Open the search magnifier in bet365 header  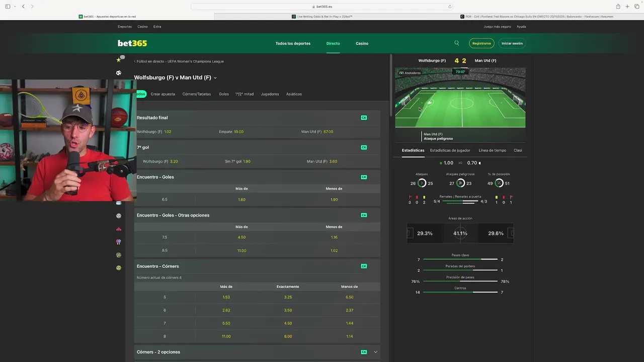[457, 43]
